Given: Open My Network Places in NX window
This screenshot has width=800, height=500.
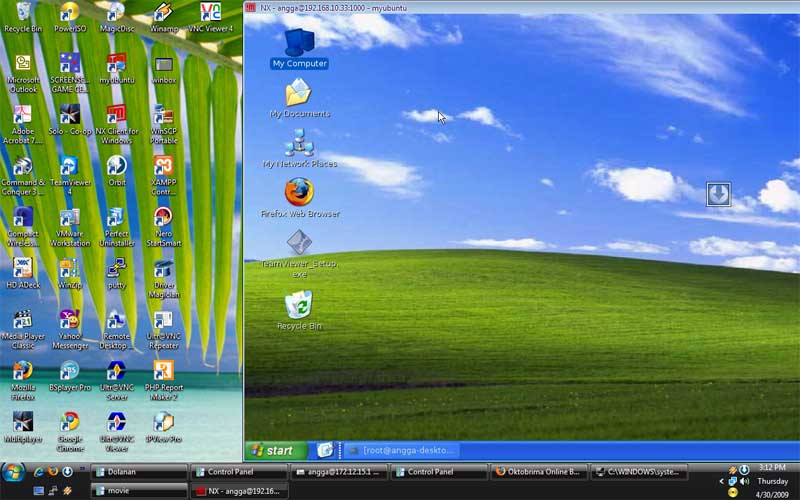Looking at the screenshot, I should click(299, 148).
